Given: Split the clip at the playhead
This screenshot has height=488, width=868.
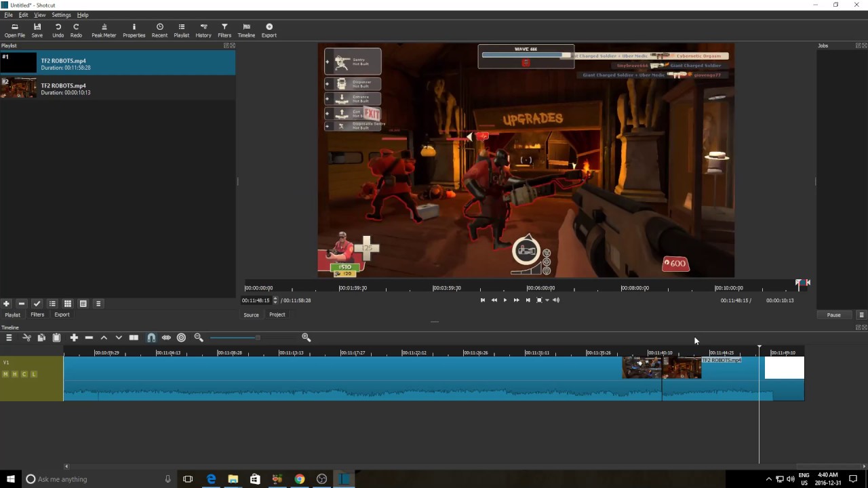Looking at the screenshot, I should pos(134,338).
